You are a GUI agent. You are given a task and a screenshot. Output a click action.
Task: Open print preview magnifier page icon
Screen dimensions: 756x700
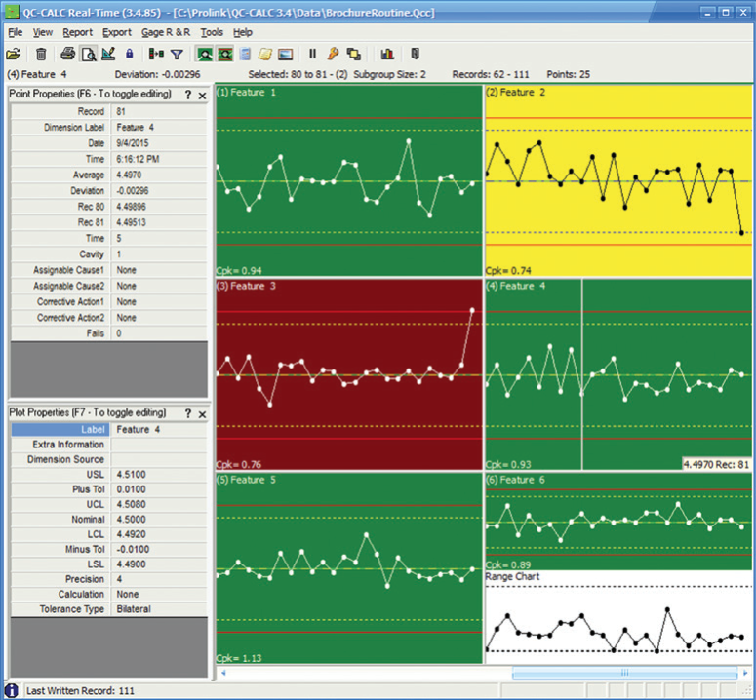point(89,54)
